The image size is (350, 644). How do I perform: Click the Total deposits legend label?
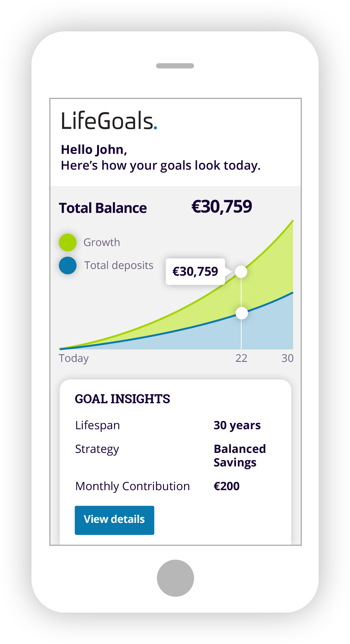[119, 266]
